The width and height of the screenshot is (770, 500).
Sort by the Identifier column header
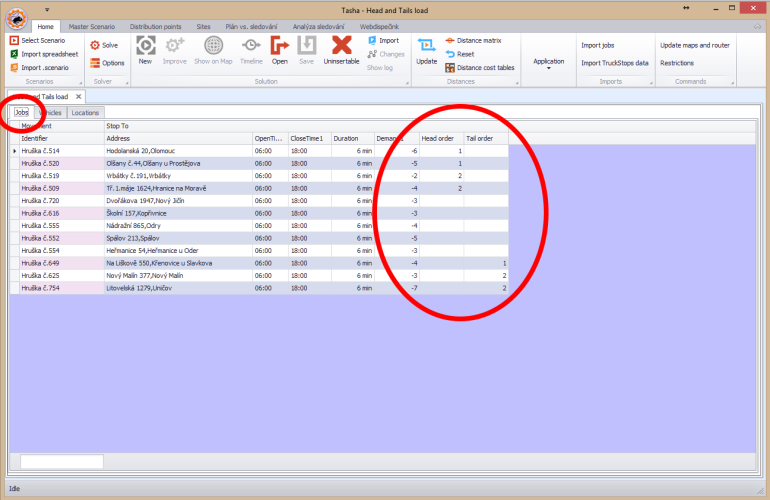[61, 139]
